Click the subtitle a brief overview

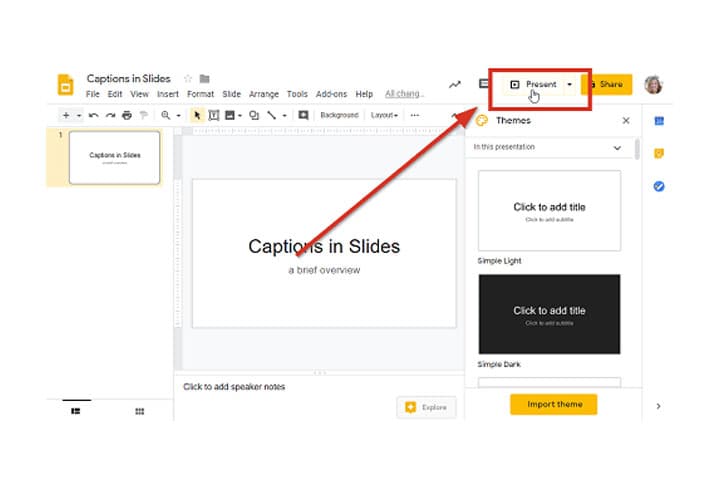tap(324, 270)
